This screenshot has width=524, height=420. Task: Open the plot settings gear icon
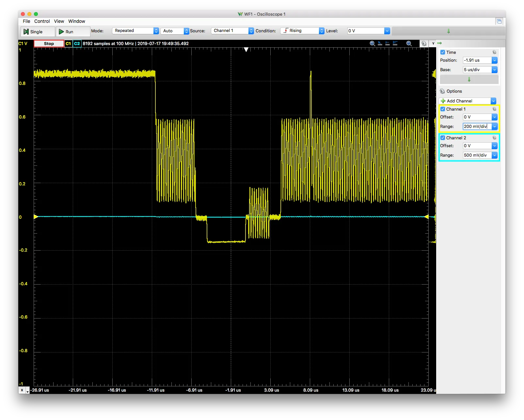click(x=424, y=43)
